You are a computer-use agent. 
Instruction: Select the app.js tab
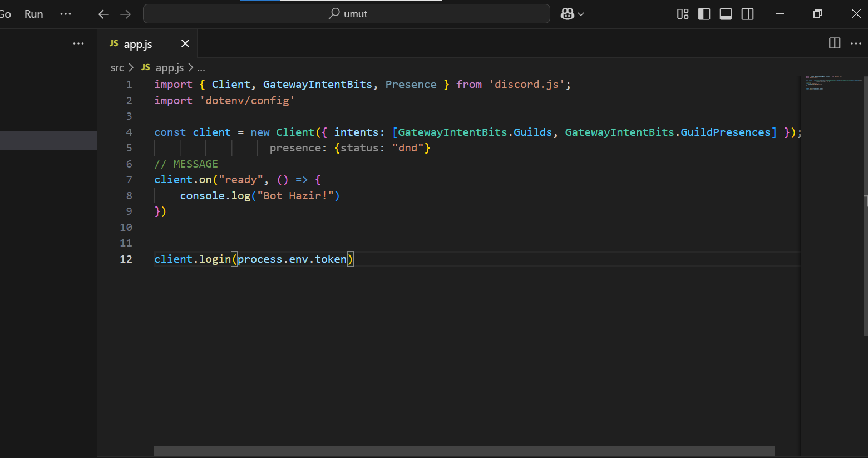(x=147, y=43)
